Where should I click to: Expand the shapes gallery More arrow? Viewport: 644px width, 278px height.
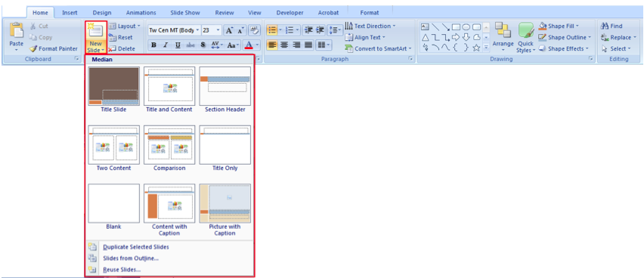pyautogui.click(x=486, y=48)
